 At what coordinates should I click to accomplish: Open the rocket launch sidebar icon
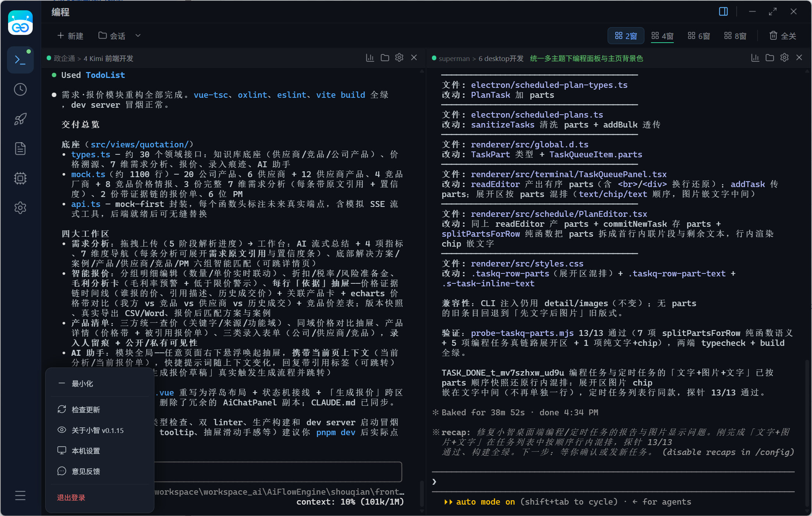(20, 119)
